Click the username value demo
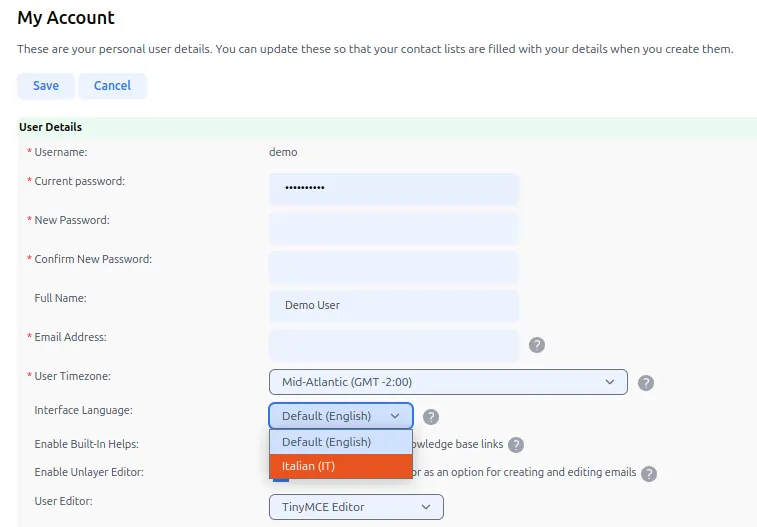The image size is (757, 527). 283,152
